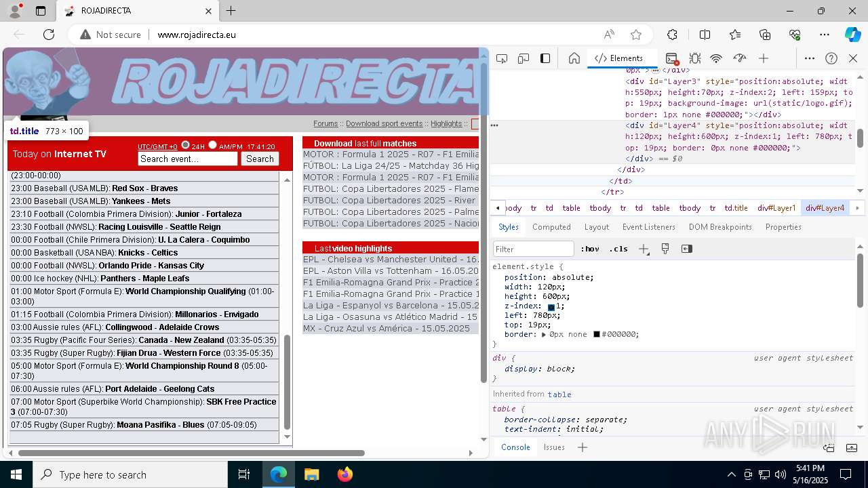Open the Properties tab
The width and height of the screenshot is (868, 488).
783,227
